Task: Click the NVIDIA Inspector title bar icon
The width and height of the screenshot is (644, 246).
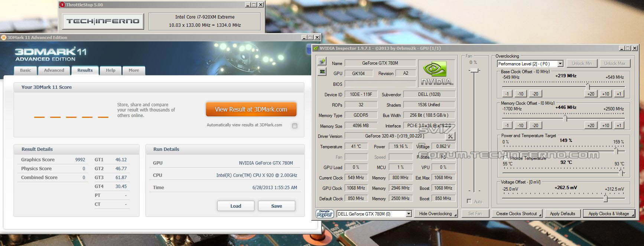Action: click(316, 48)
